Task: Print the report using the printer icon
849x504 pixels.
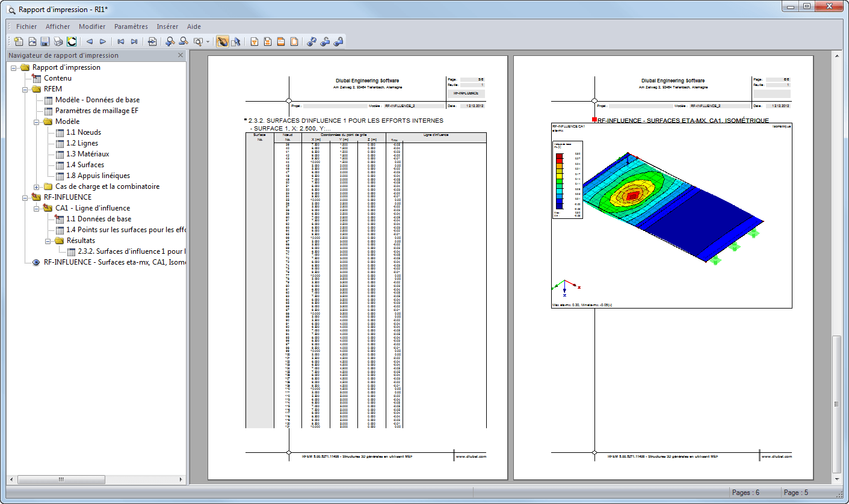Action: [58, 41]
